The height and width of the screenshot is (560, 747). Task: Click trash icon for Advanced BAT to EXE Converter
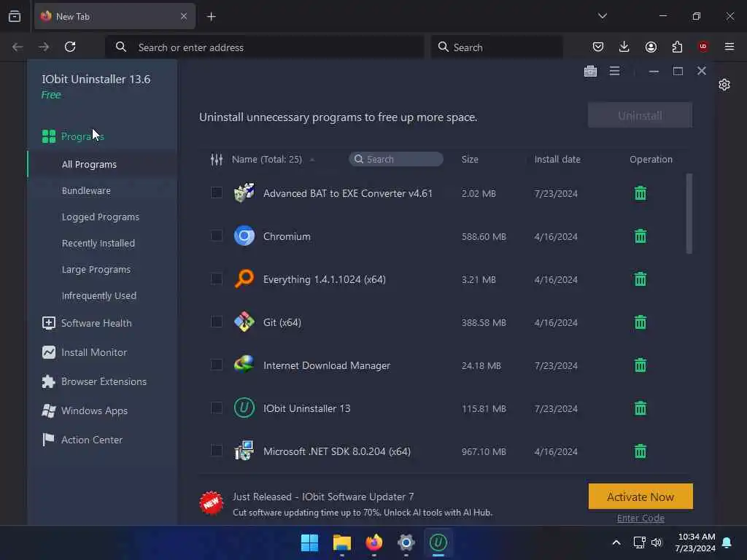640,192
